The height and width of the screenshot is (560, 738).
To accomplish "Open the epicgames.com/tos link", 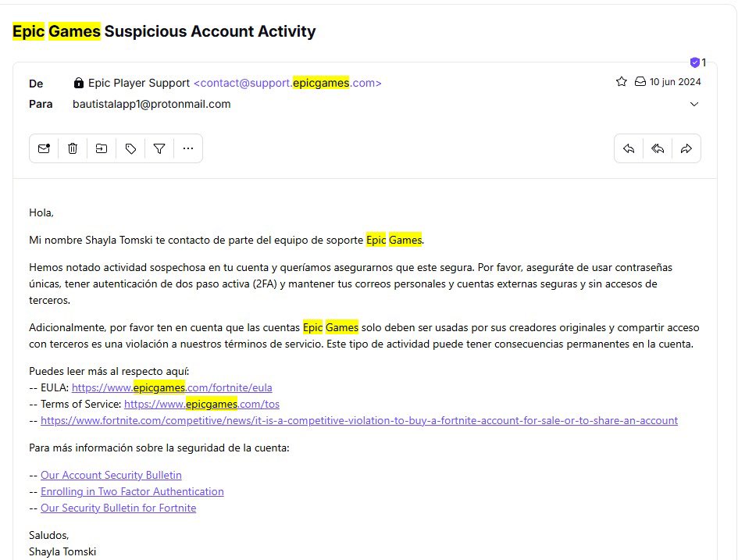I will 201,405.
